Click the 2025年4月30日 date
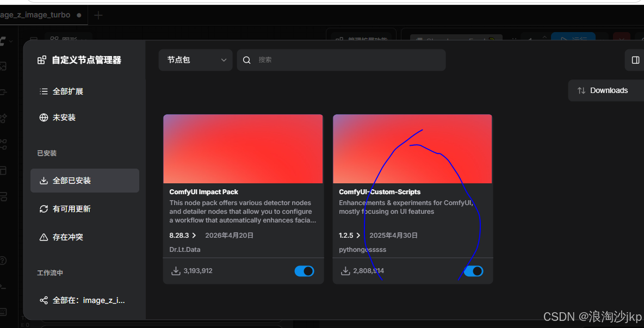 (393, 236)
